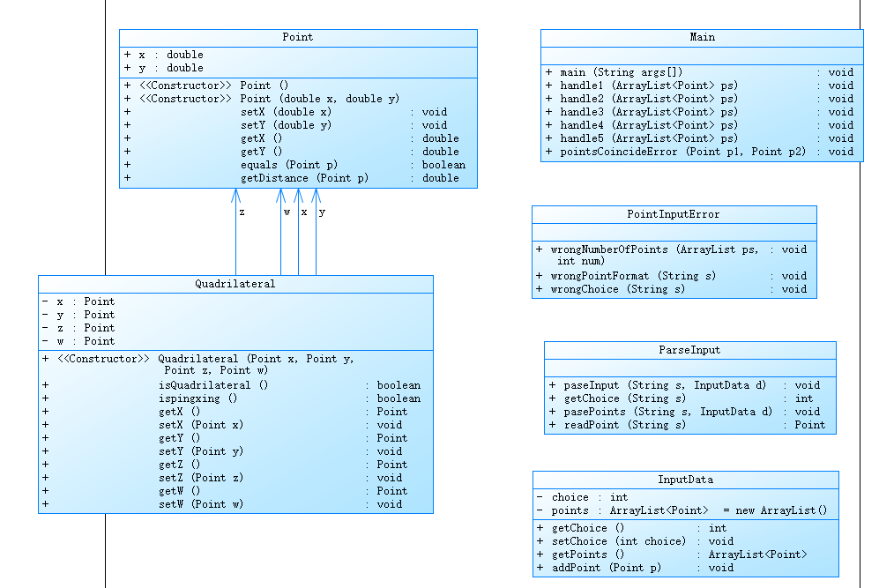Click the handle4 method in Main
Viewport: 879px width, 588px height.
click(700, 125)
